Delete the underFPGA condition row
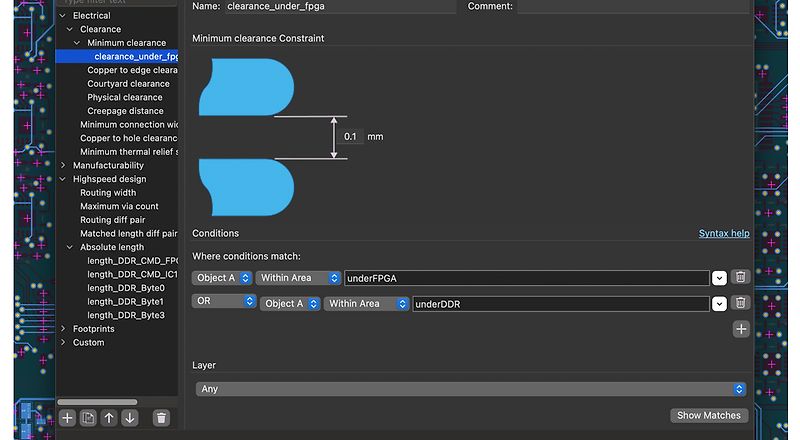The width and height of the screenshot is (800, 440). click(x=740, y=277)
